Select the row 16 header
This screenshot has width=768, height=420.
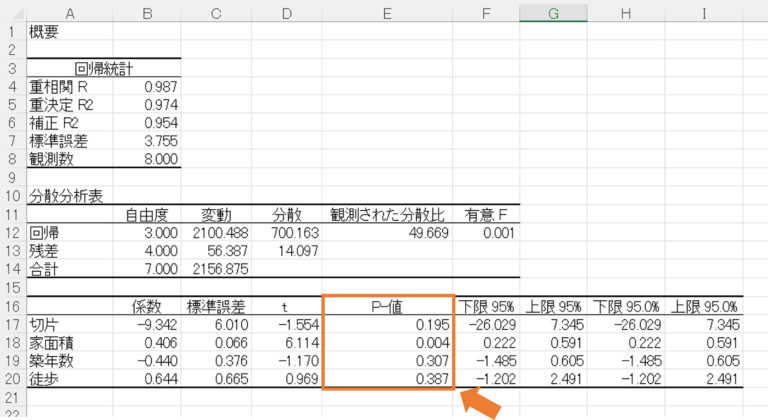(13, 305)
